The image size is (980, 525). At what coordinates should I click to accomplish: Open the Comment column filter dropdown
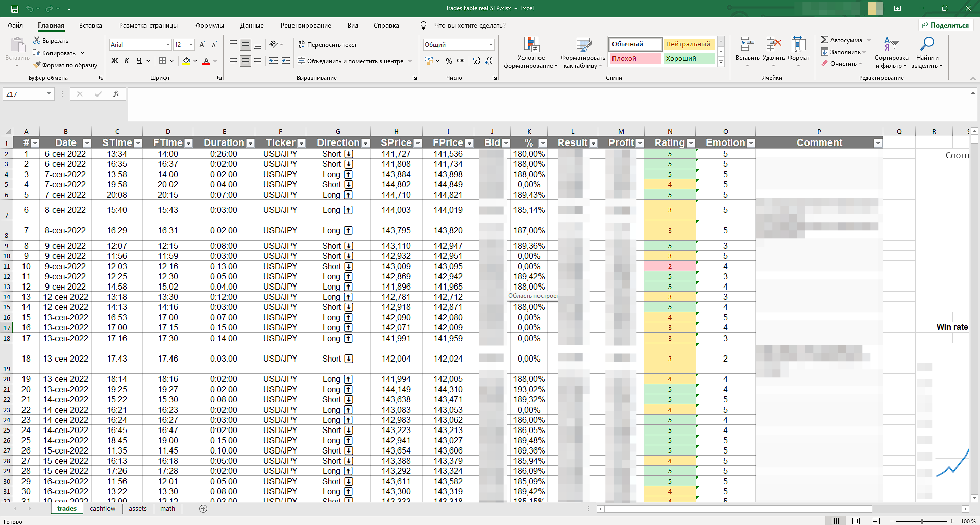tap(877, 144)
